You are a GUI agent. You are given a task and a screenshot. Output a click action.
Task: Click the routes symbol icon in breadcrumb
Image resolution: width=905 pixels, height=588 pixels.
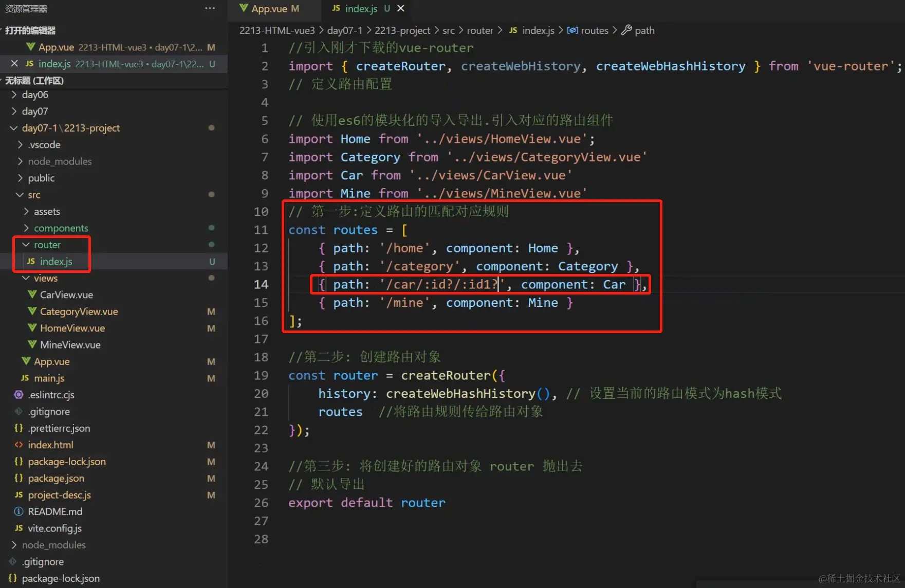(x=572, y=30)
